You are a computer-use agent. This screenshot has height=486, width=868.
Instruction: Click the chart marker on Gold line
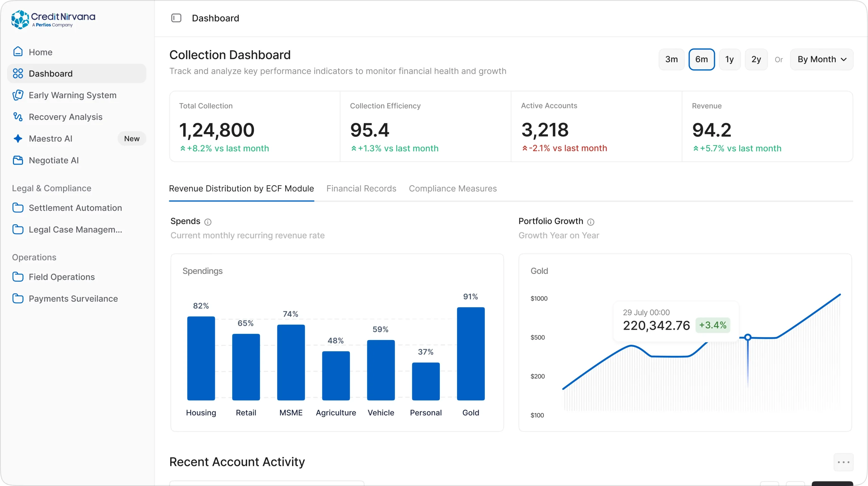(x=748, y=337)
